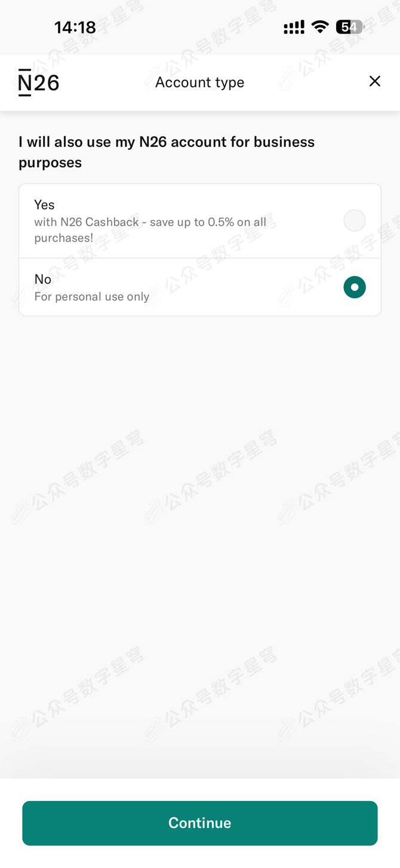Tap the Wi-Fi icon in status bar
The width and height of the screenshot is (400, 868).
coord(320,27)
